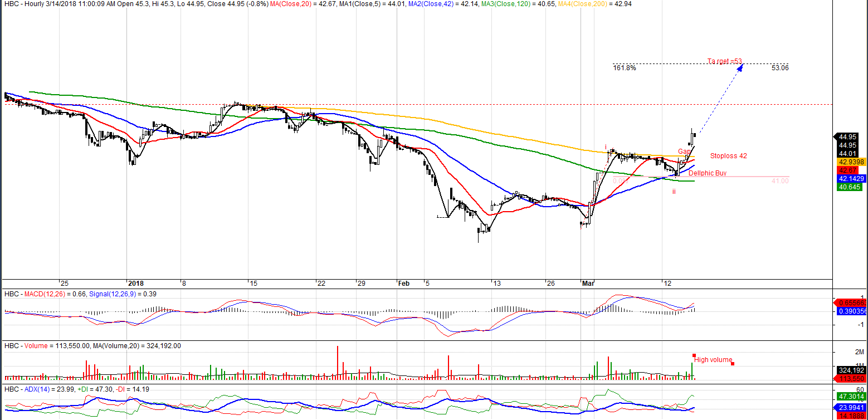Image resolution: width=868 pixels, height=420 pixels.
Task: Click the blue arrowhead pointing at target
Action: pyautogui.click(x=740, y=67)
